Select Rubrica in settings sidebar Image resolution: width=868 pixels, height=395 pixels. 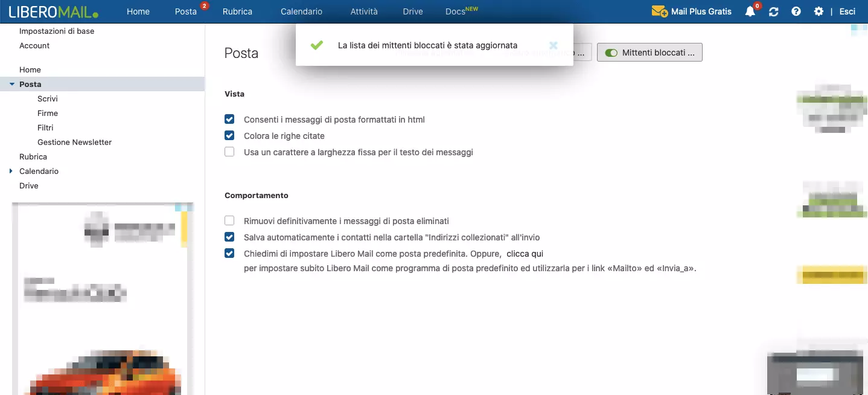(33, 157)
